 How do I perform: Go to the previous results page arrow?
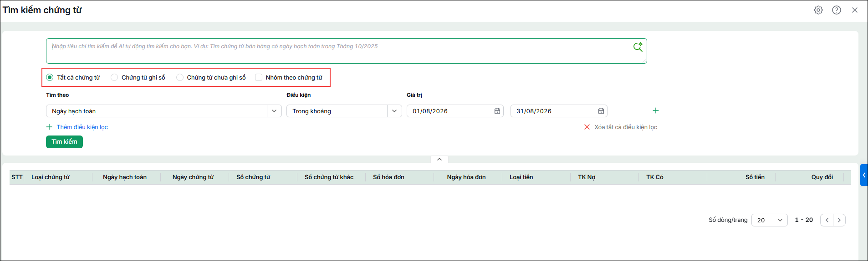pos(827,220)
